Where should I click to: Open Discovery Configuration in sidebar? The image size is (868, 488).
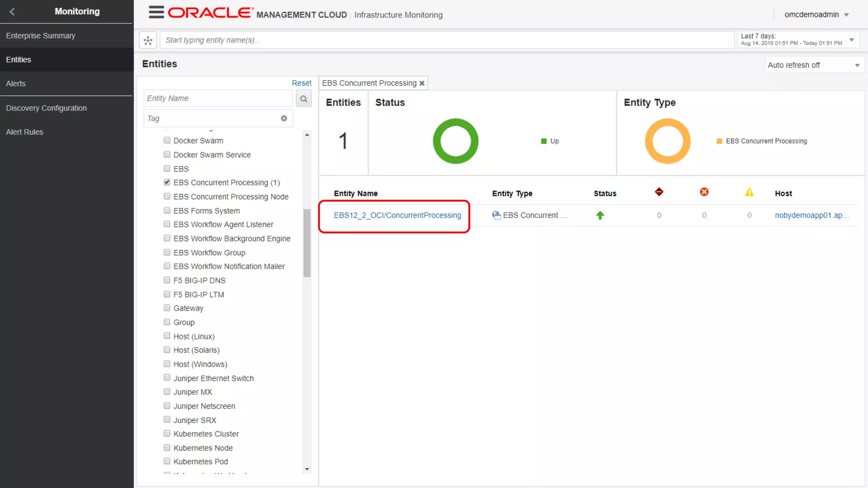tap(67, 108)
